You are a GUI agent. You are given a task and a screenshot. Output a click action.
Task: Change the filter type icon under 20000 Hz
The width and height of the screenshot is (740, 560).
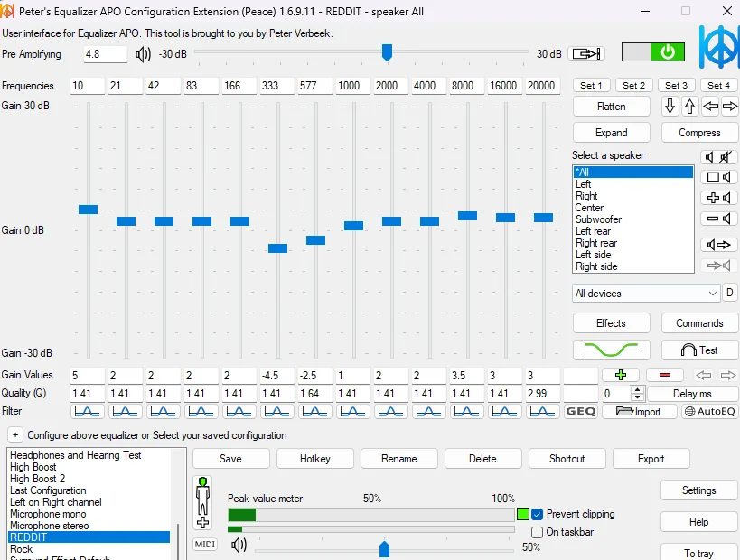(542, 411)
